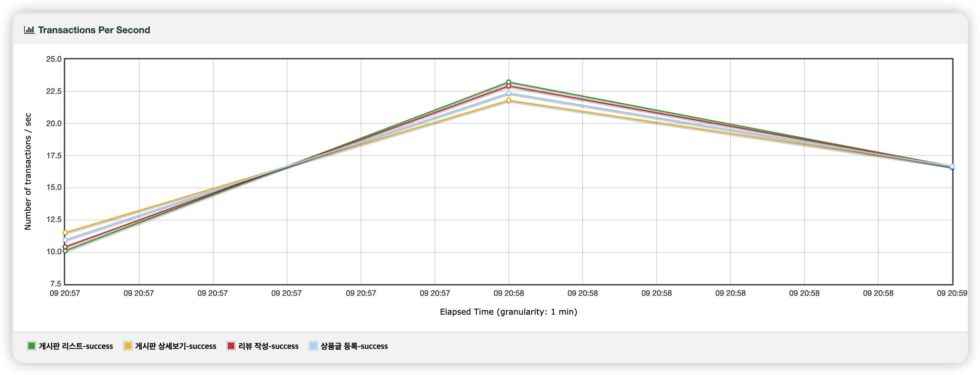Screen dimensions: 980x375
Task: Click the light blue peak data point
Action: point(509,93)
